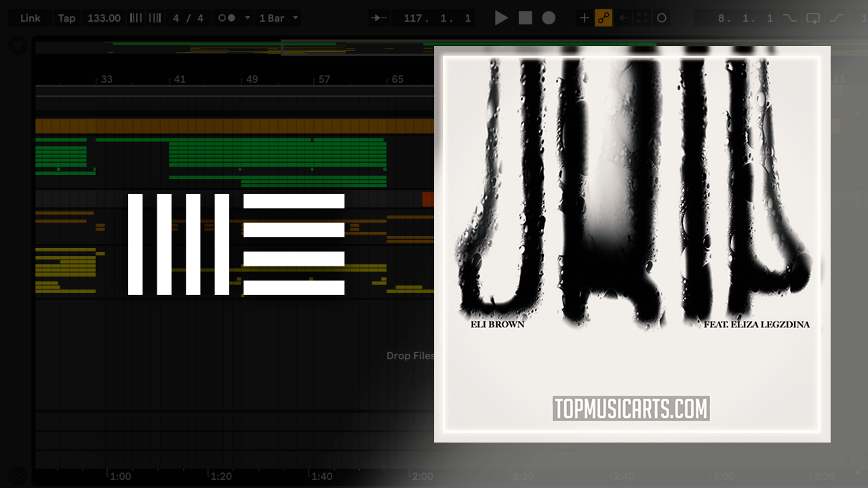Click the Link button
The width and height of the screenshot is (868, 488).
click(x=31, y=18)
